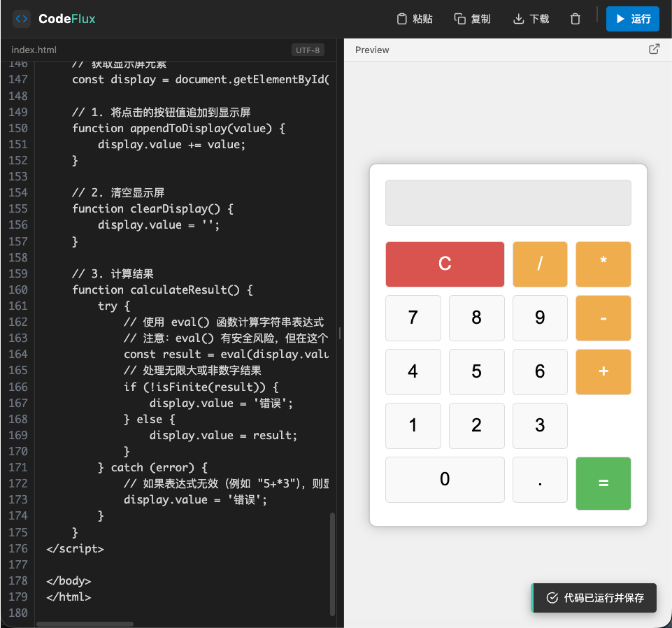Click the '</body>' closing tag line
This screenshot has width=672, height=628.
(x=69, y=581)
